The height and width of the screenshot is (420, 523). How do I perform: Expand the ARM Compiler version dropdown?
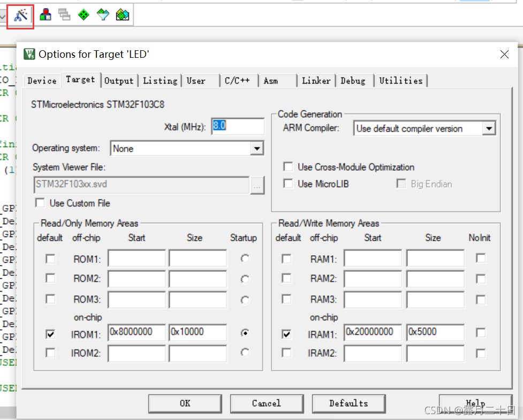click(489, 128)
